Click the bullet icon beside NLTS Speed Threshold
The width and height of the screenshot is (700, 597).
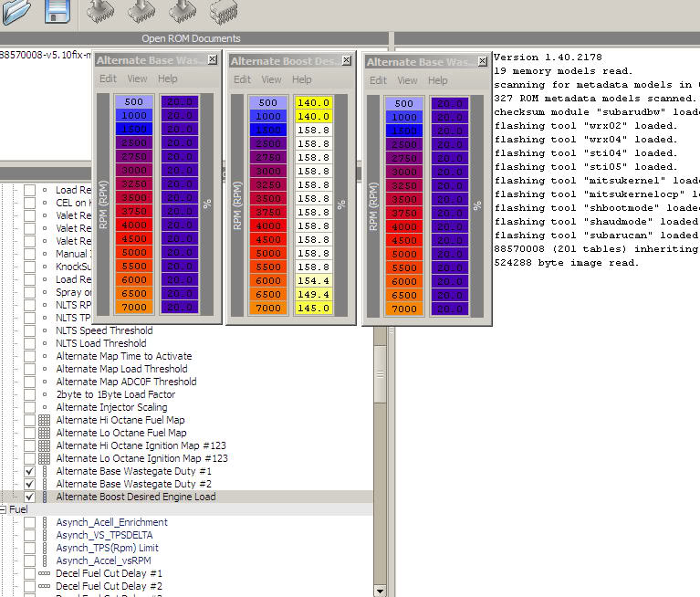(44, 330)
